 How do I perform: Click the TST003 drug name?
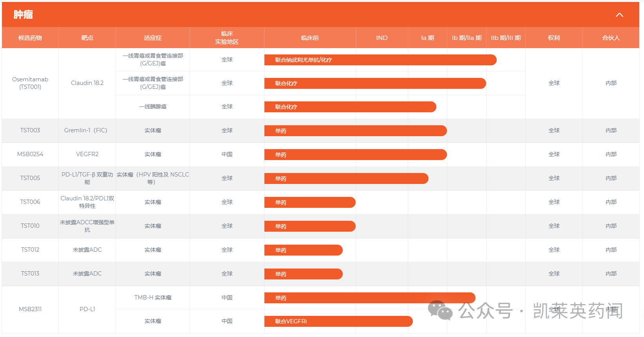point(30,130)
